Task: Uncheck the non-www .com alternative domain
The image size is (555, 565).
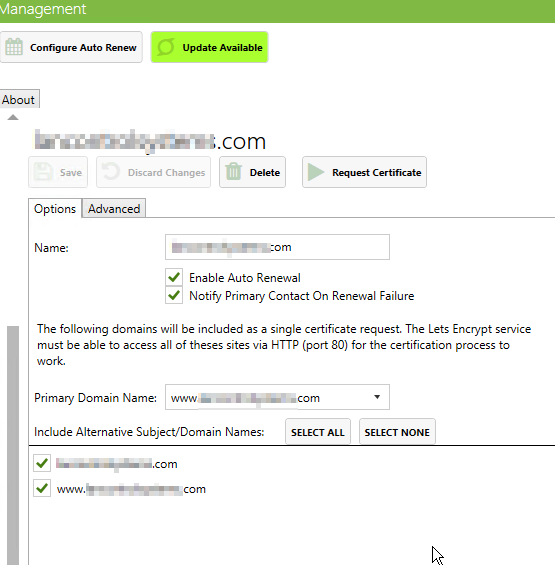Action: click(42, 463)
